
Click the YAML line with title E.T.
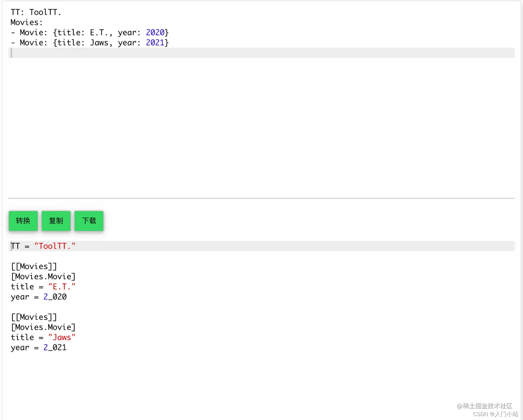[90, 32]
